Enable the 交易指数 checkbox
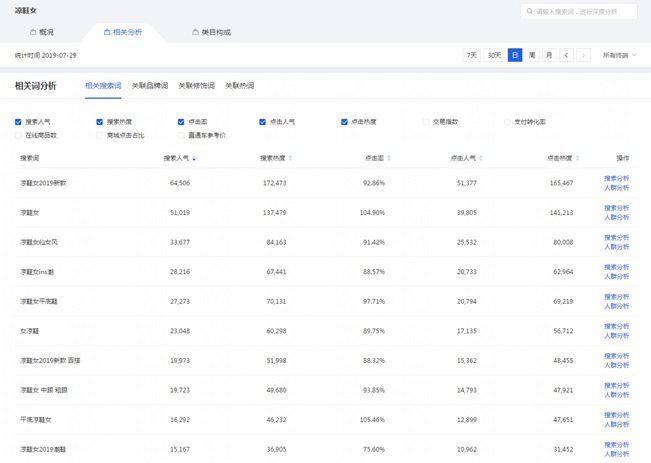The height and width of the screenshot is (463, 651). [426, 122]
